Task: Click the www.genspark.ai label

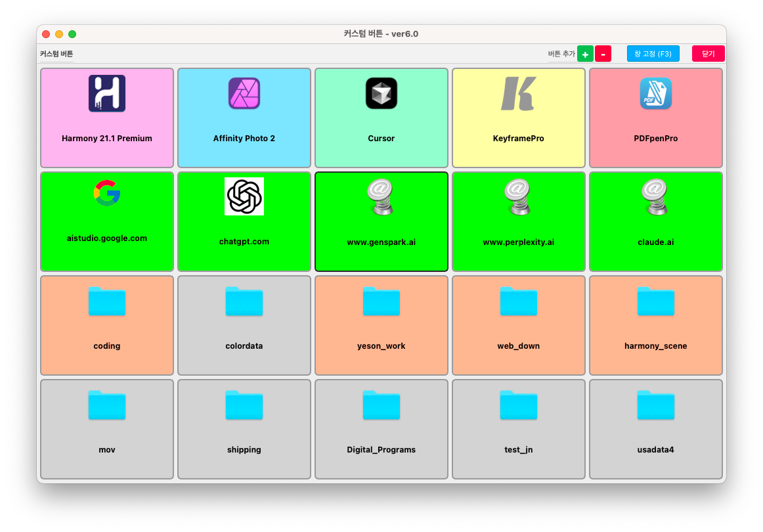Action: point(381,242)
